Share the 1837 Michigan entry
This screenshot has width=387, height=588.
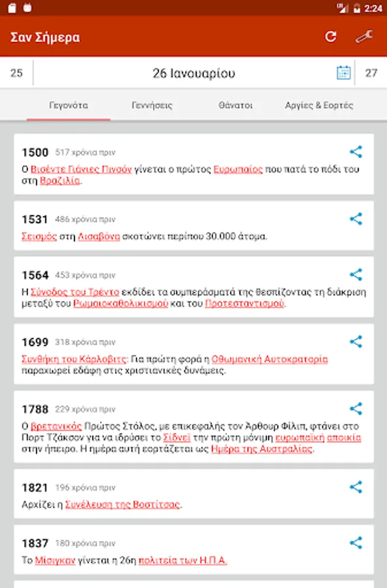point(356,543)
